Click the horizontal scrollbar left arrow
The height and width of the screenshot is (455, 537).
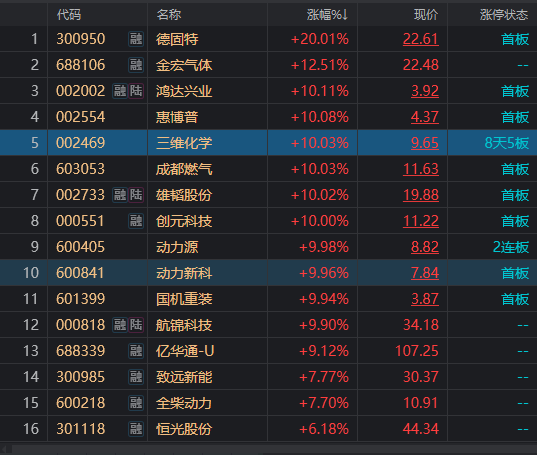pyautogui.click(x=5, y=449)
